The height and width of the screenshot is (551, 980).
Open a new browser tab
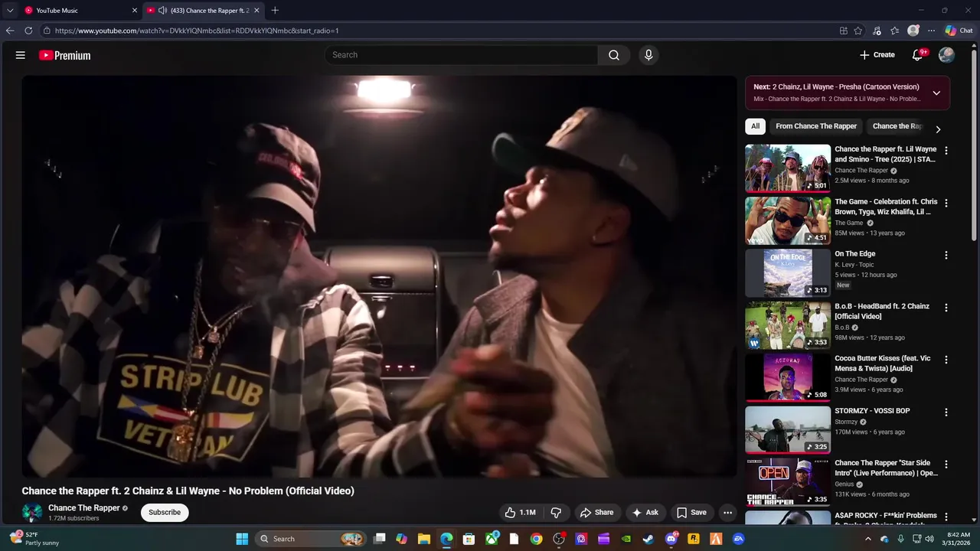pyautogui.click(x=275, y=11)
